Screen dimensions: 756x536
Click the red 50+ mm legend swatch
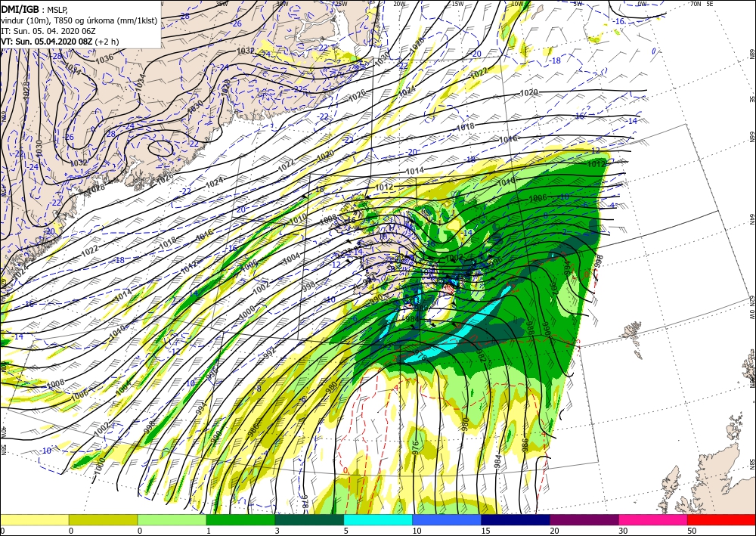[x=722, y=519]
